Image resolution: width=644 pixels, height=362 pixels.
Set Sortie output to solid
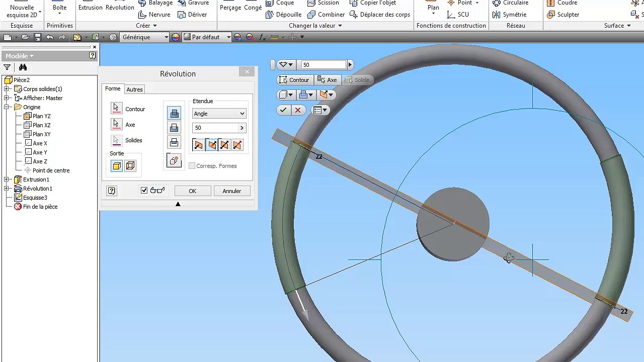point(117,166)
